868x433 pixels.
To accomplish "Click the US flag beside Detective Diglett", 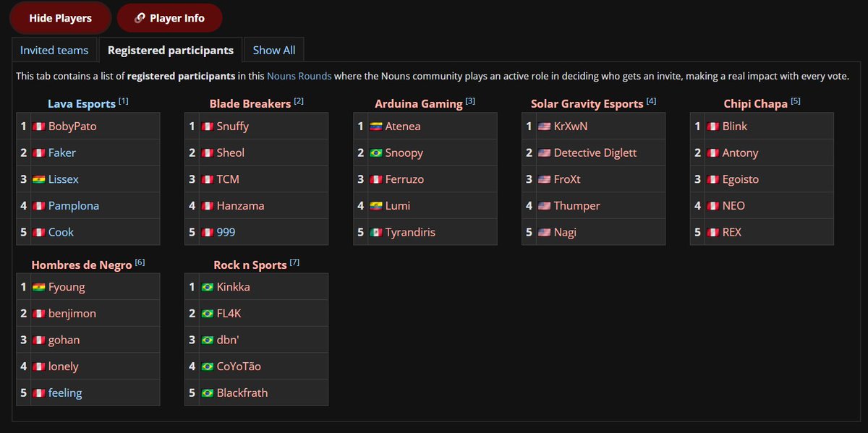I will coord(545,153).
